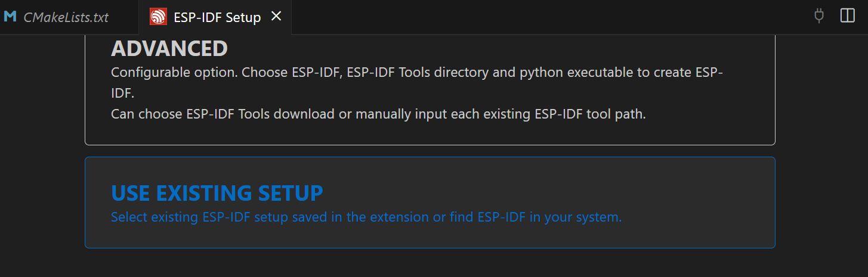This screenshot has height=277, width=868.
Task: Click the 'Can choose ESP-IDF Tools download' line
Action: tap(378, 114)
